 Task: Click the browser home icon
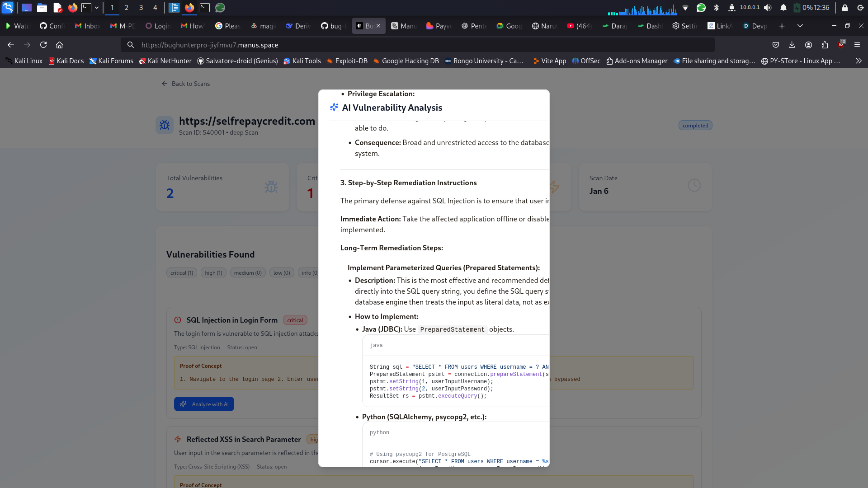(x=59, y=45)
